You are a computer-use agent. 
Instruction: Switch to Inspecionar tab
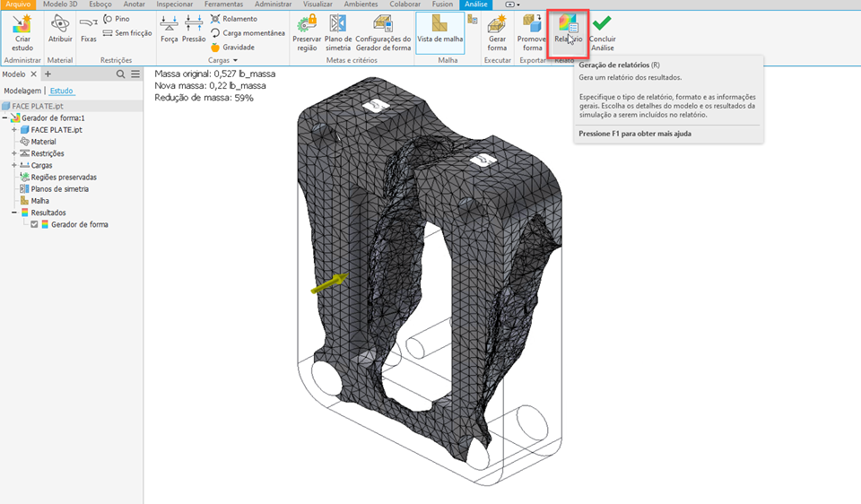(x=175, y=4)
